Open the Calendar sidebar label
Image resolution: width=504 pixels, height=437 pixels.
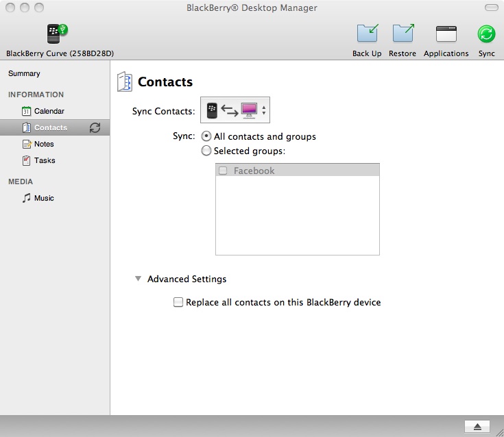click(x=49, y=111)
